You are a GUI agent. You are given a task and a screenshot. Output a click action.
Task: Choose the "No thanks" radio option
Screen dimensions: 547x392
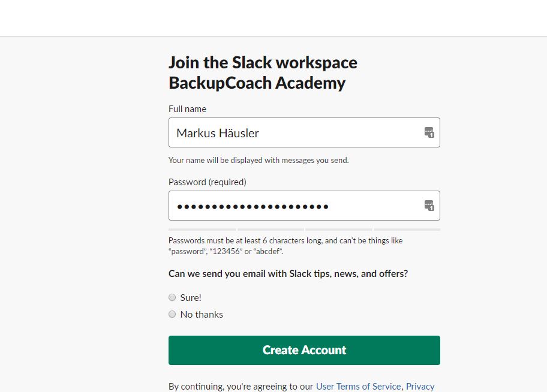(172, 314)
